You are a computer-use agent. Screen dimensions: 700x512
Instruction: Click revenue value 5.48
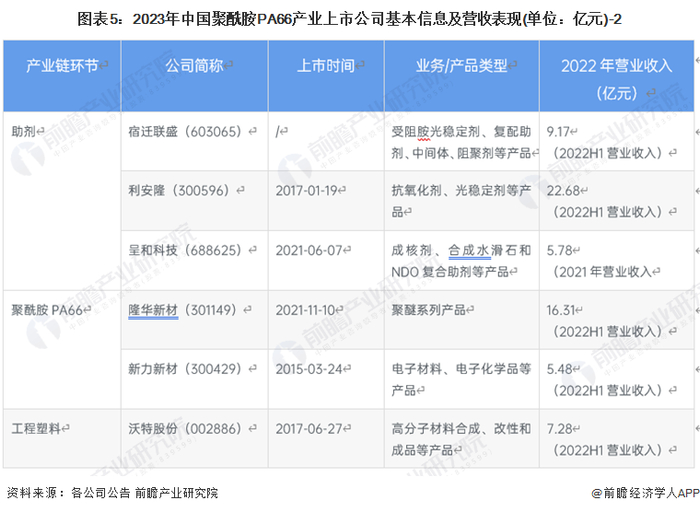559,369
